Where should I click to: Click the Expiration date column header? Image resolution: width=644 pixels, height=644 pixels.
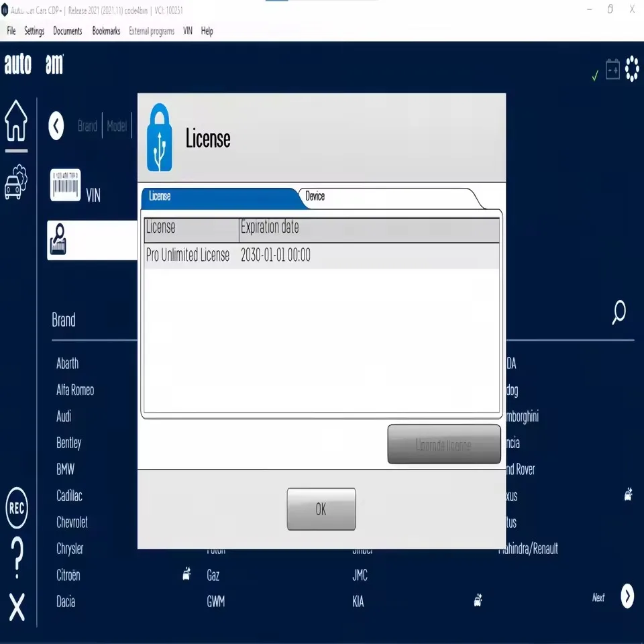pyautogui.click(x=369, y=229)
